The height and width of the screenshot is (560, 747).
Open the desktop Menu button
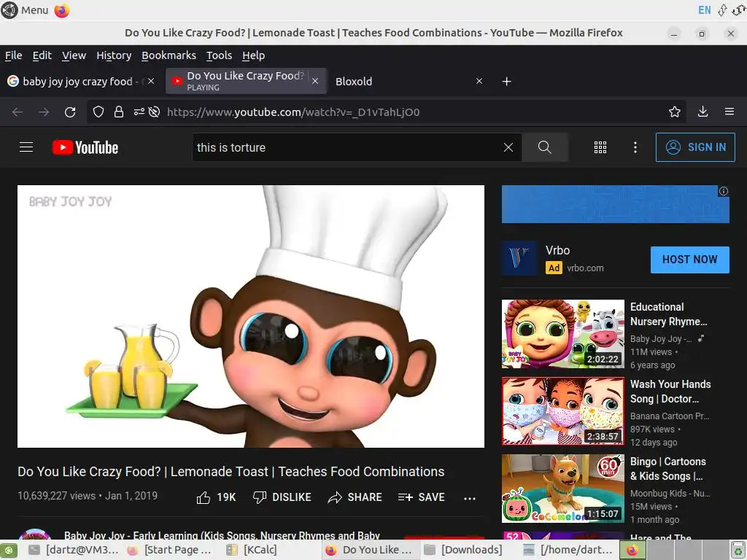click(25, 10)
